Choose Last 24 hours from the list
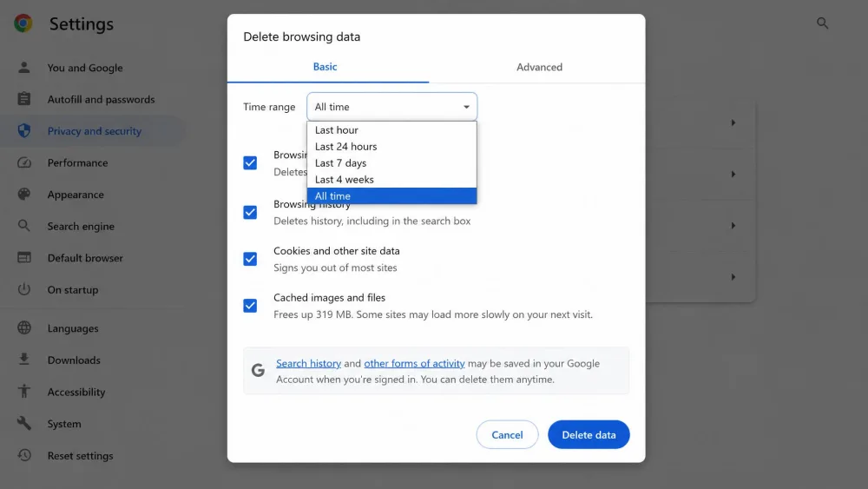 click(392, 146)
